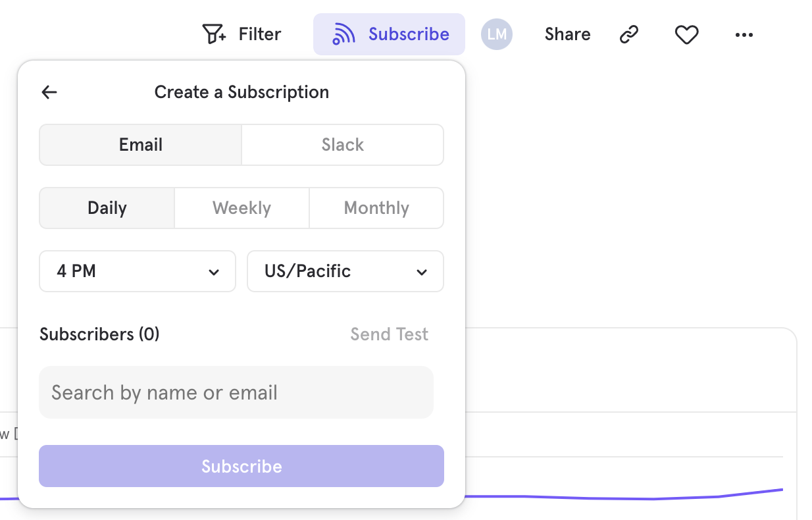Collapse the Subscribe dropdown panel
Viewport: 812px width, 520px height.
click(389, 34)
